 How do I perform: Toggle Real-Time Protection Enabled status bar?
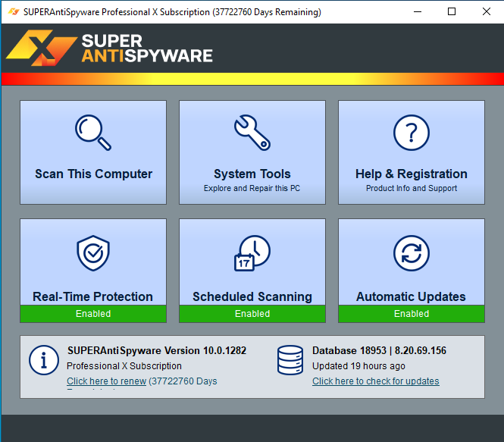coord(93,313)
